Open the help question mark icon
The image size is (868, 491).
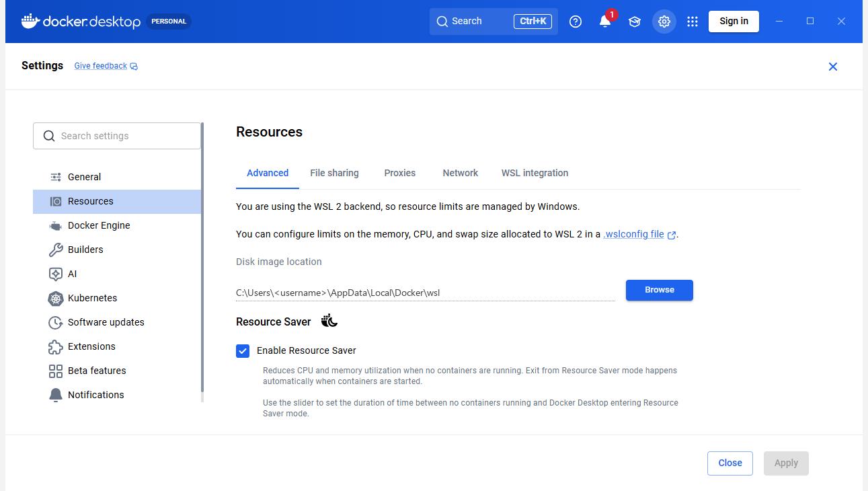click(x=576, y=22)
